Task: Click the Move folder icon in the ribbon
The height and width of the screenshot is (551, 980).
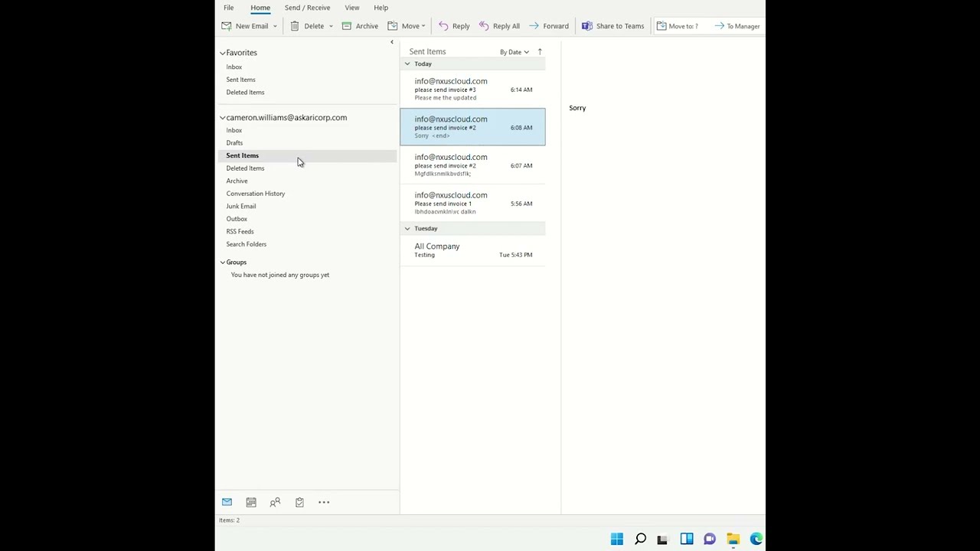Action: tap(393, 26)
